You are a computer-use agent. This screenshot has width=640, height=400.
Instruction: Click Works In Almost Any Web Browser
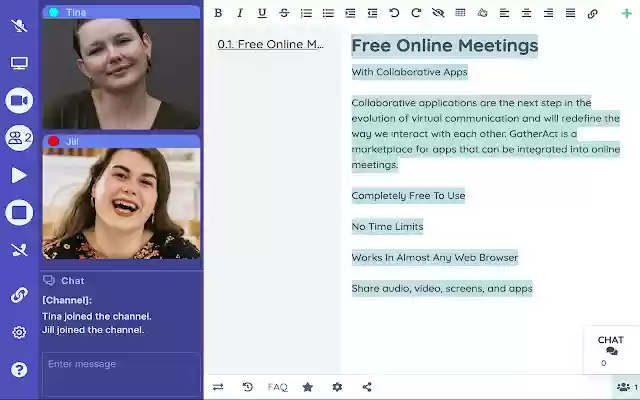pyautogui.click(x=435, y=258)
